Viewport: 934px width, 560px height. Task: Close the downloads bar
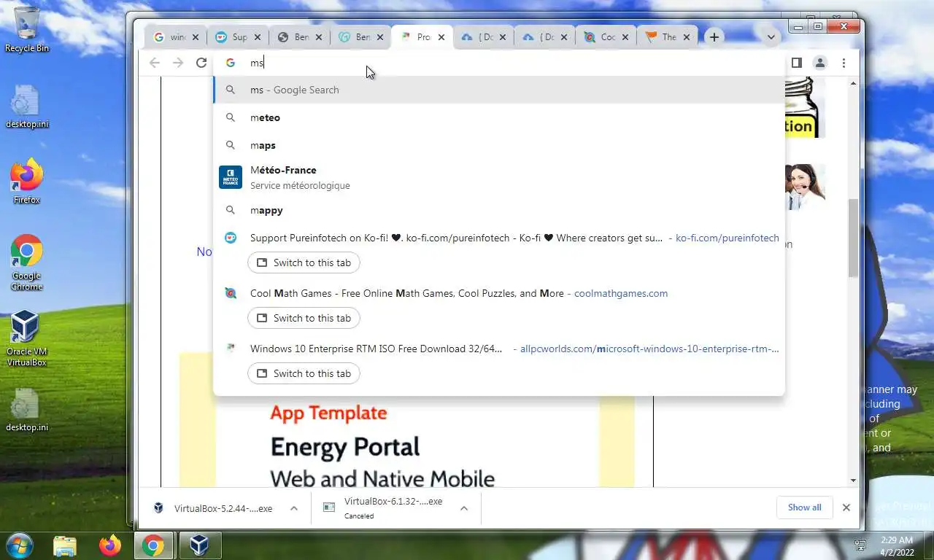tap(846, 507)
